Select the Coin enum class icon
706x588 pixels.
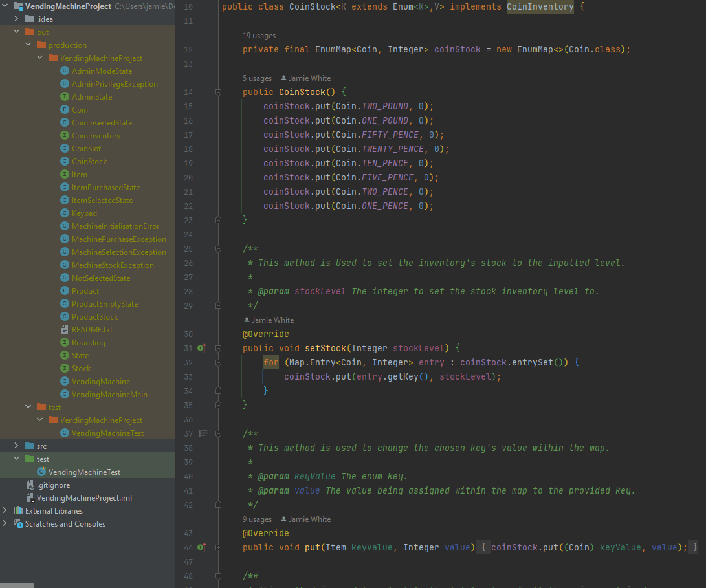coord(65,109)
